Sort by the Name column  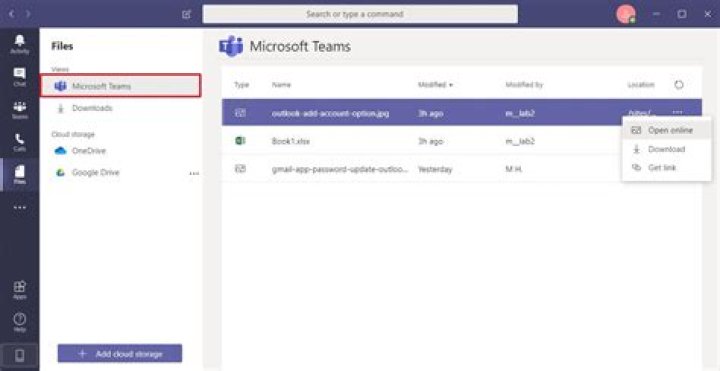pos(281,85)
